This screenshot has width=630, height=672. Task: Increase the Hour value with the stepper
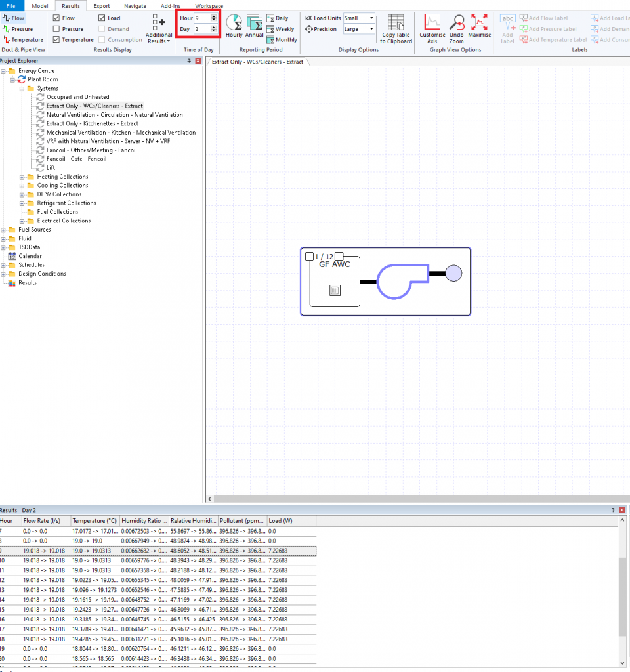coord(213,16)
